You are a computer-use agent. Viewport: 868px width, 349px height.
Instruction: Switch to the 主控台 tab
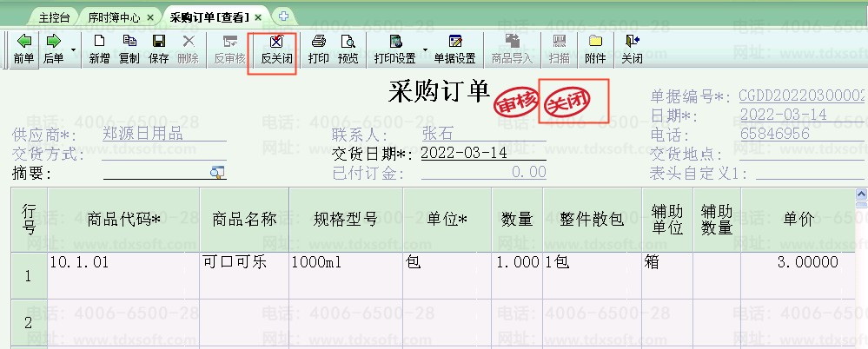click(54, 17)
